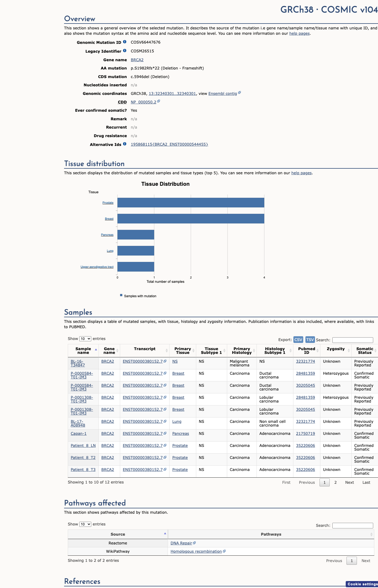Sort samples by Somatic Status header
This screenshot has height=588, width=378.
(x=365, y=351)
